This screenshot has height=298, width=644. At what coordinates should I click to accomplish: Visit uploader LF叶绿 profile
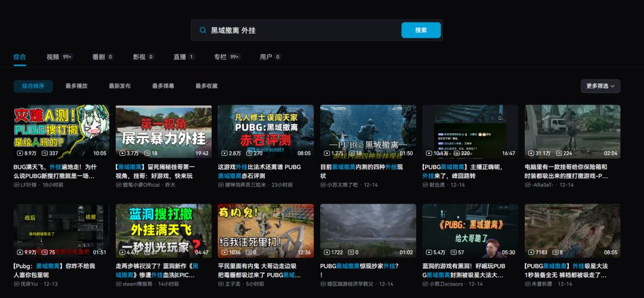[29, 185]
